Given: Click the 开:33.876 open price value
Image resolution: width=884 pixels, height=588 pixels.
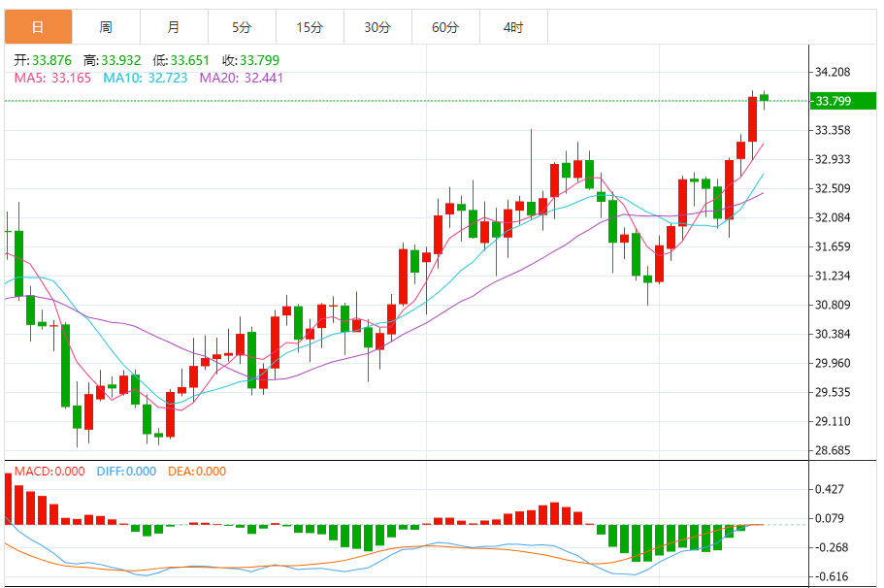Looking at the screenshot, I should tap(43, 60).
